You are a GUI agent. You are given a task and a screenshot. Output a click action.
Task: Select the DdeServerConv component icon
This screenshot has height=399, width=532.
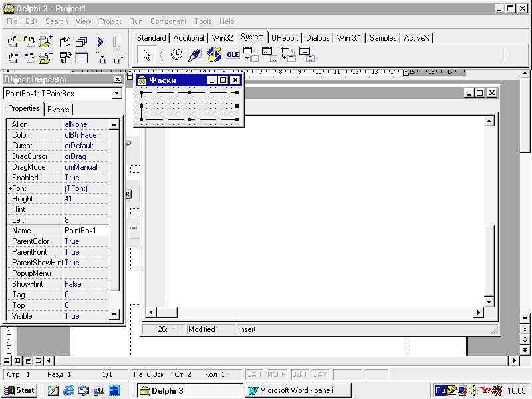[289, 55]
